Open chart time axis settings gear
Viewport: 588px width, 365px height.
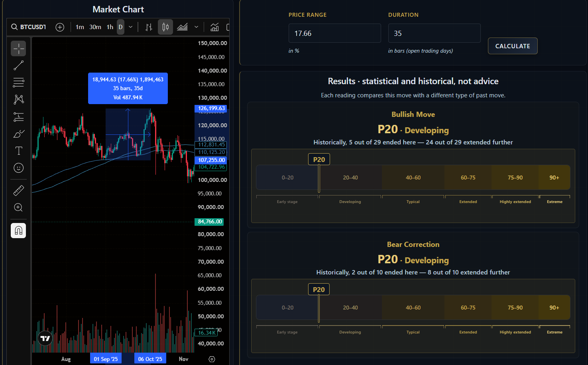click(x=212, y=359)
